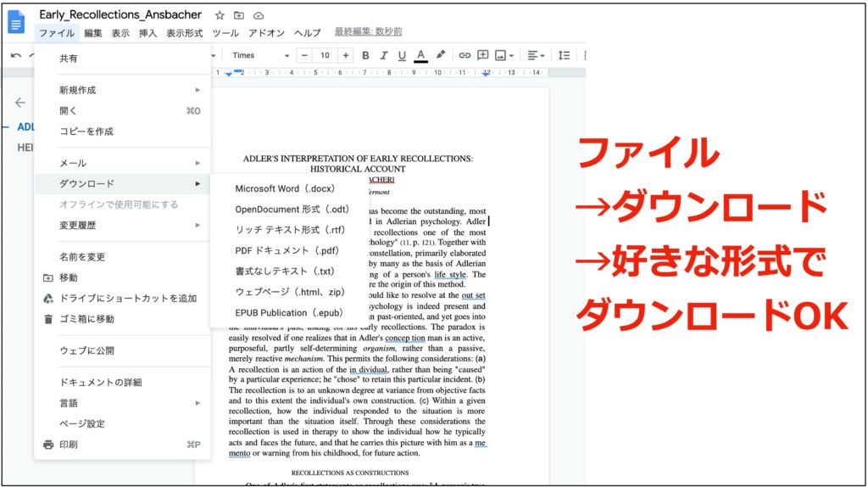Screen dimensions: 868x487
Task: Select ドキュメントの詳細
Action: [x=122, y=383]
